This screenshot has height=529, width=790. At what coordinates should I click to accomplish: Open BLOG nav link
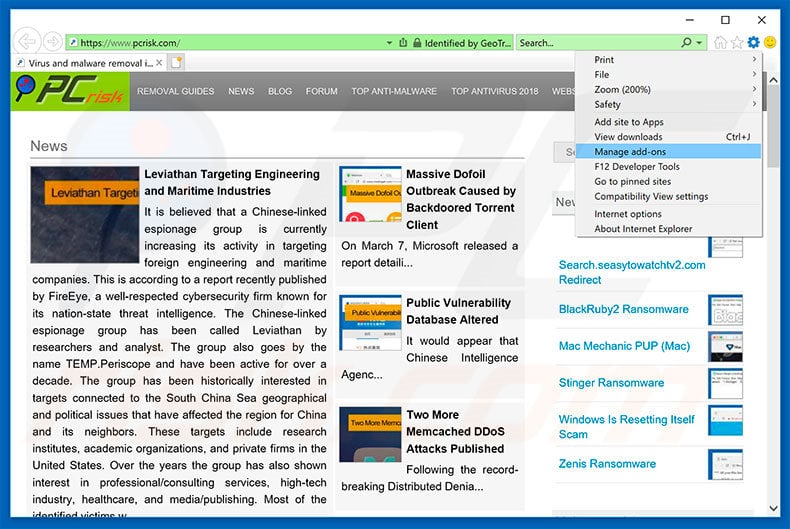(x=280, y=91)
